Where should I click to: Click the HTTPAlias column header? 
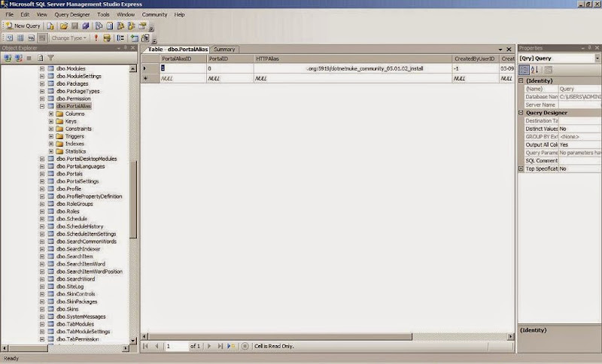point(352,59)
